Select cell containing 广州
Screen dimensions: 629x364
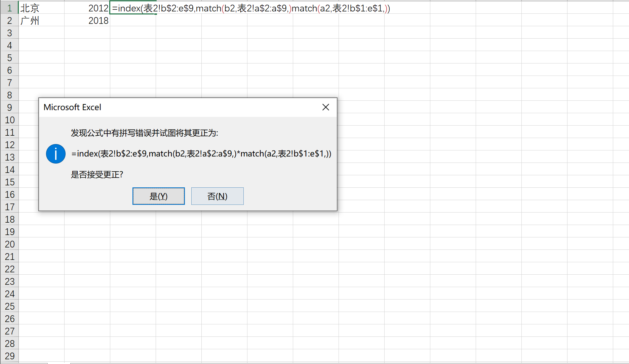(x=41, y=20)
